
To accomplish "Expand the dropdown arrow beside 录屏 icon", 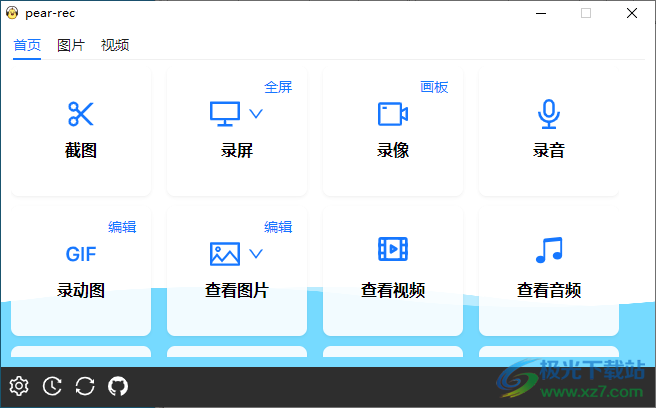I will coord(256,113).
